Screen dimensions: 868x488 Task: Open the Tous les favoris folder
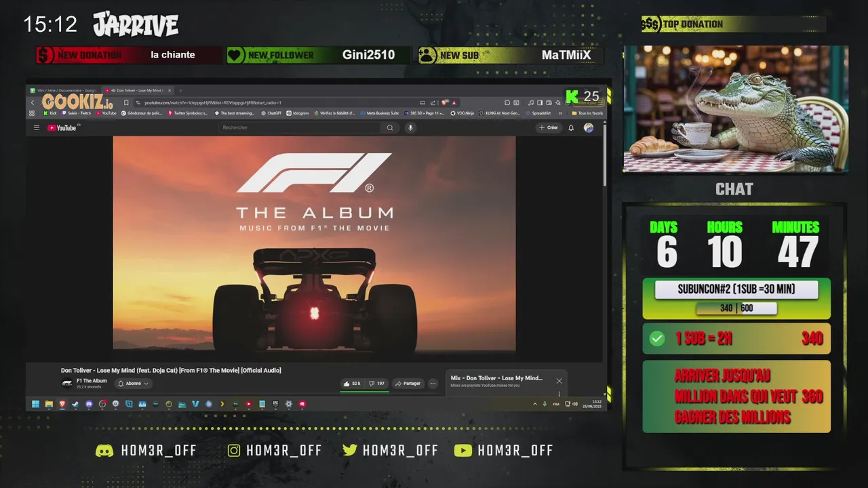(x=587, y=113)
